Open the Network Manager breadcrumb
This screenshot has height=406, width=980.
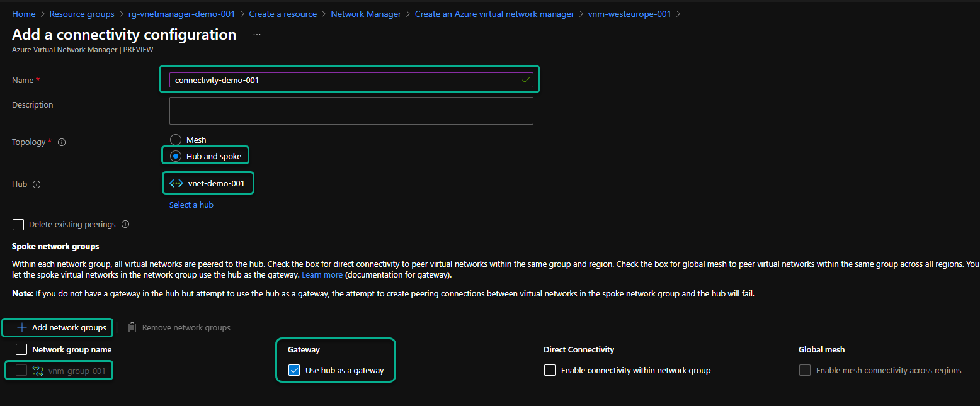(366, 14)
